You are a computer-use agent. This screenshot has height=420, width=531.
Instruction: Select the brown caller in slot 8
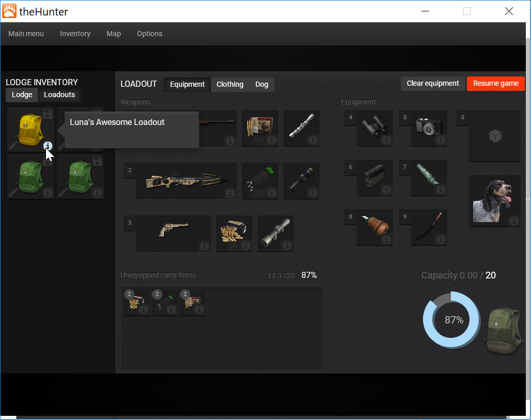point(375,227)
